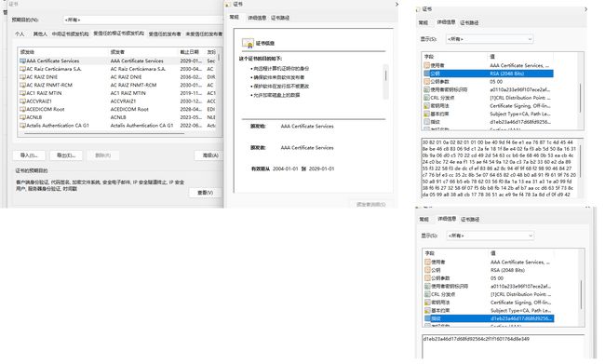Click the CRL 分发点 icon in the thumbprint details window

pos(427,294)
